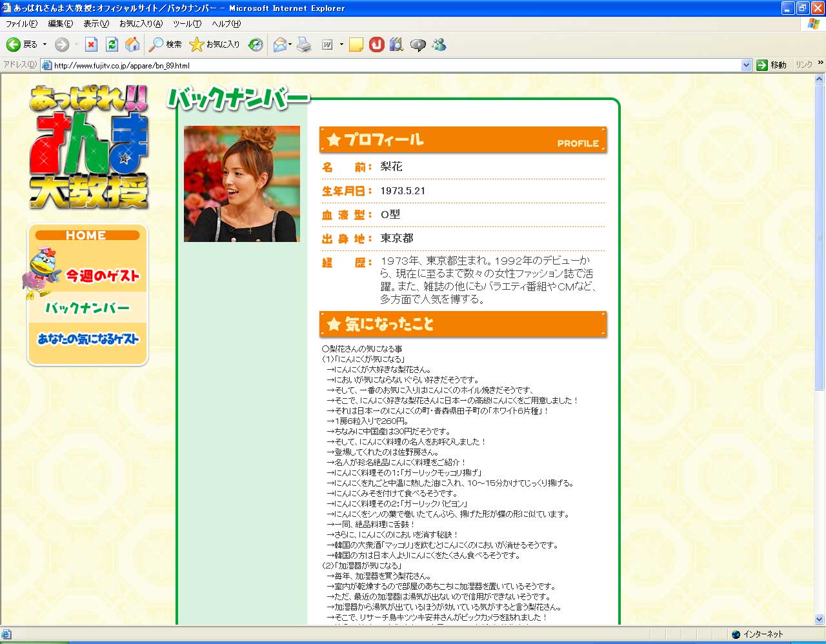Open the ヘルプ(H) menu
This screenshot has height=644, width=826.
pos(227,23)
